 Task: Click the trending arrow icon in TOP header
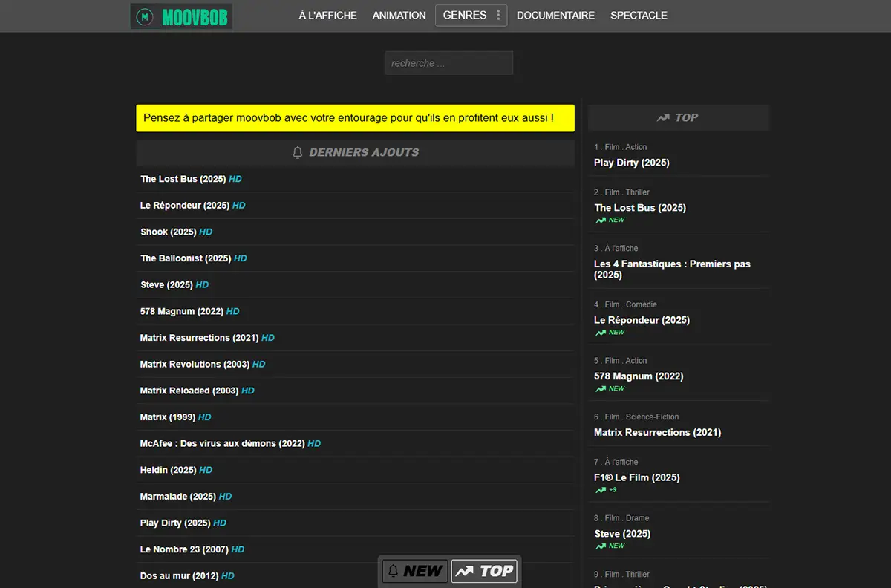[663, 117]
